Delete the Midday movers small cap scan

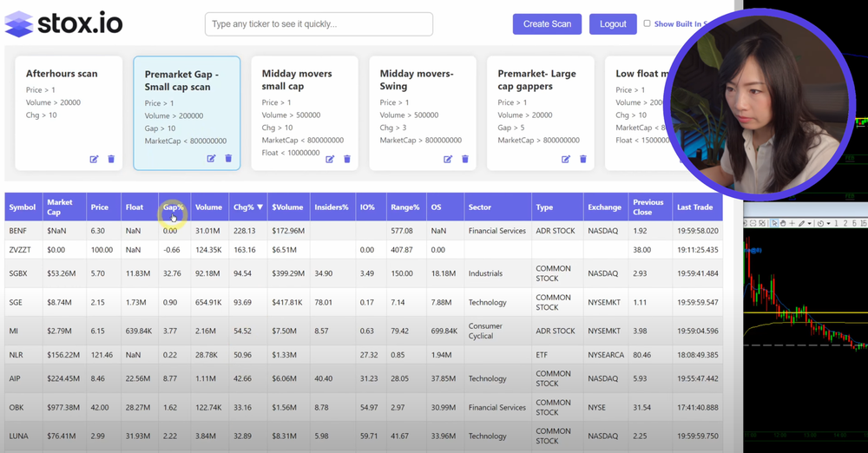coord(347,159)
